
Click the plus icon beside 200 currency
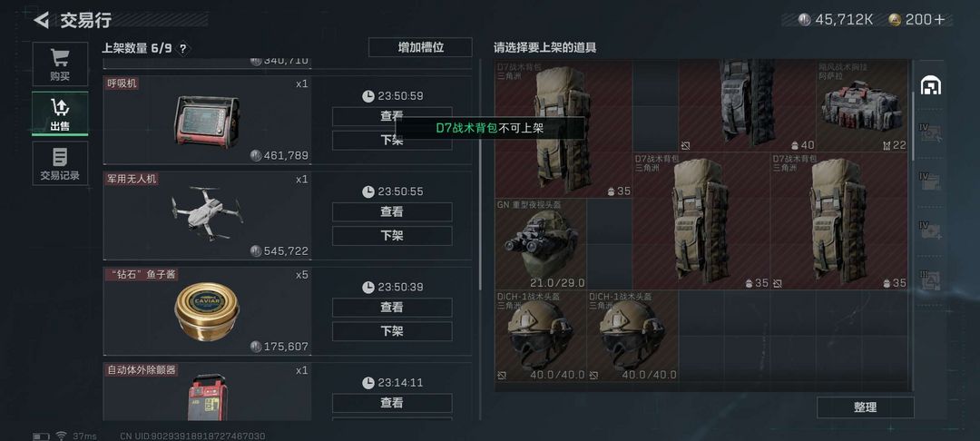(939, 20)
